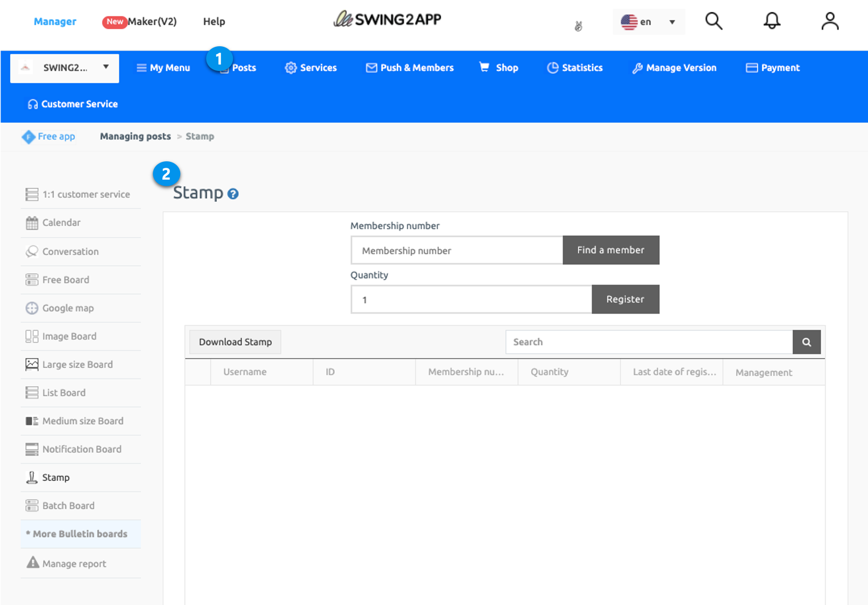Open the user account profile icon

[830, 22]
